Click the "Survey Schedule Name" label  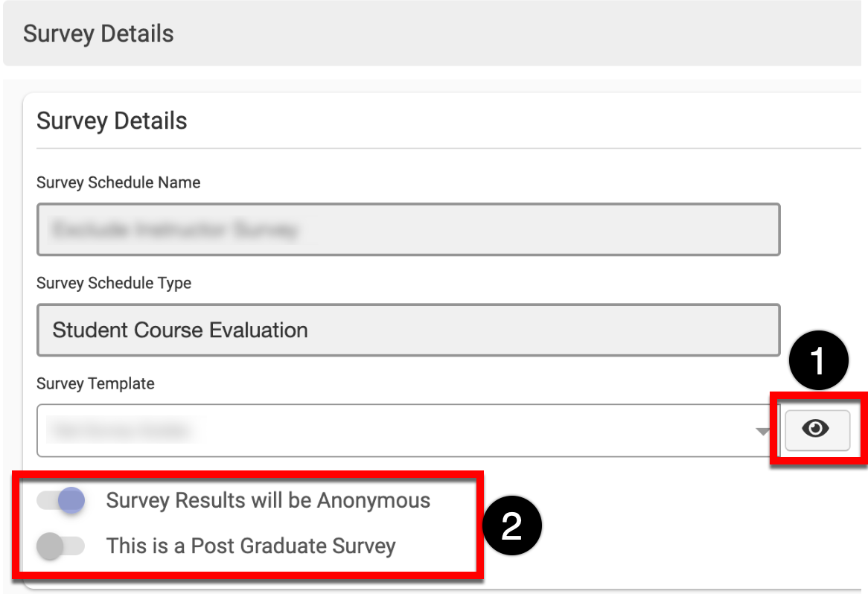(118, 182)
